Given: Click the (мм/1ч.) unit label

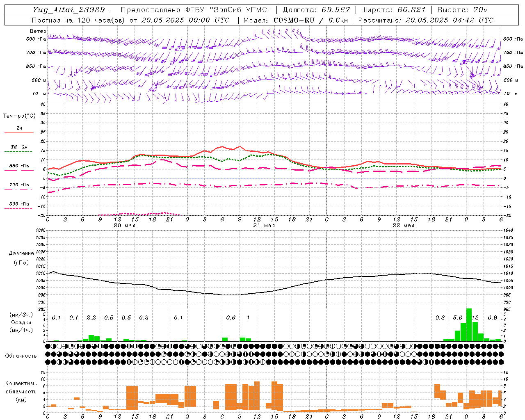Looking at the screenshot, I should click(x=21, y=330).
